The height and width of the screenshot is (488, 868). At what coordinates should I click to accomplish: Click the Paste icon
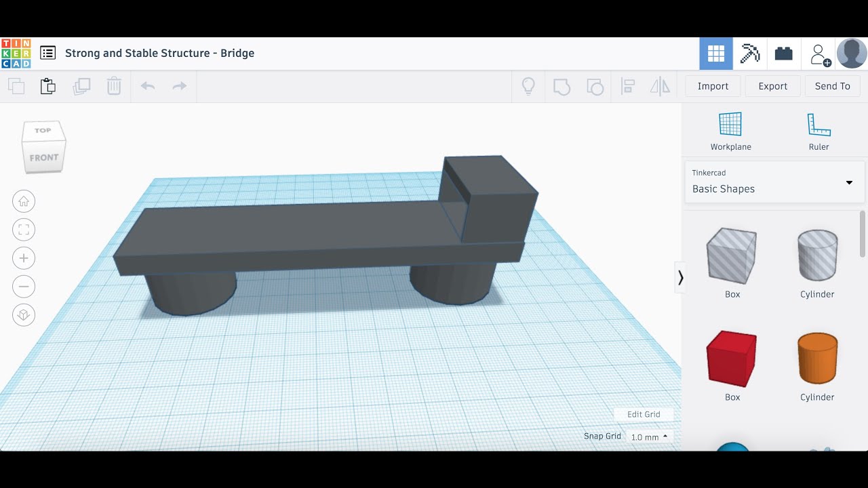coord(47,86)
